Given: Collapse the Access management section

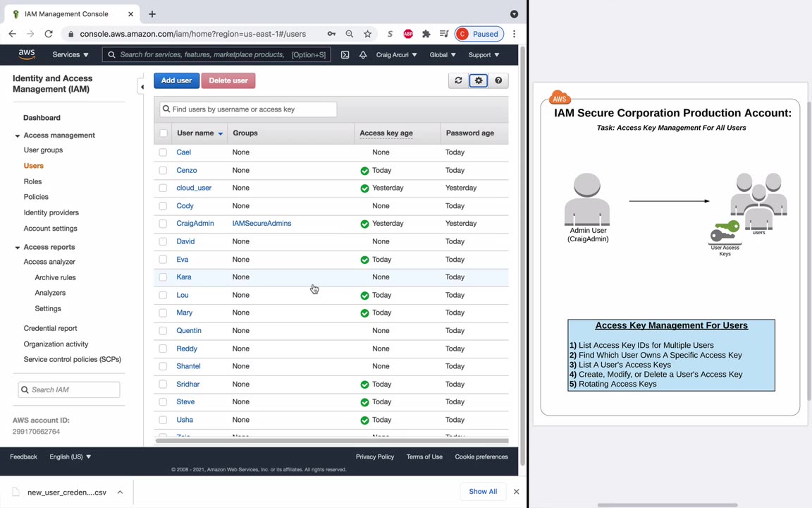Looking at the screenshot, I should point(17,135).
